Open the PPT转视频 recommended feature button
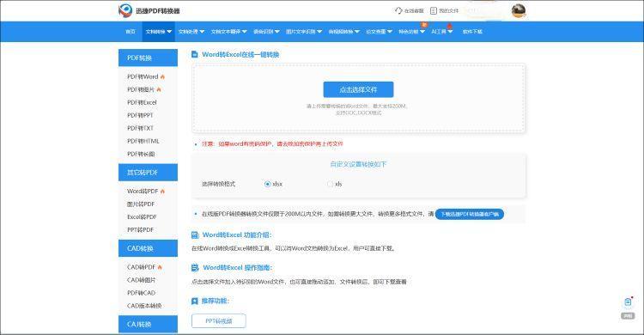 click(x=218, y=321)
